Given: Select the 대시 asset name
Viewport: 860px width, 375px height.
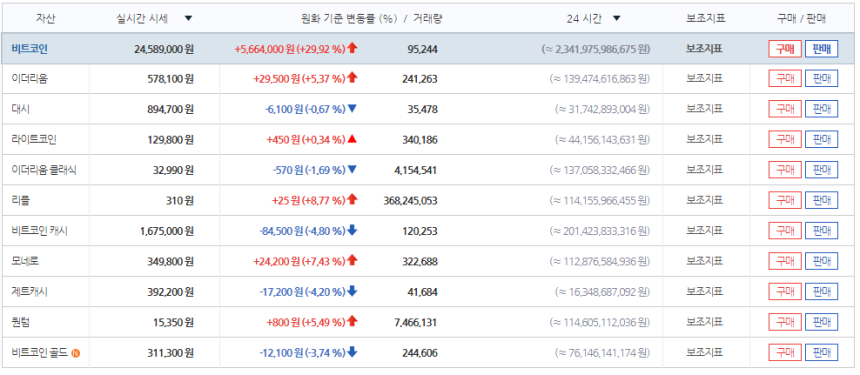Looking at the screenshot, I should [x=20, y=109].
